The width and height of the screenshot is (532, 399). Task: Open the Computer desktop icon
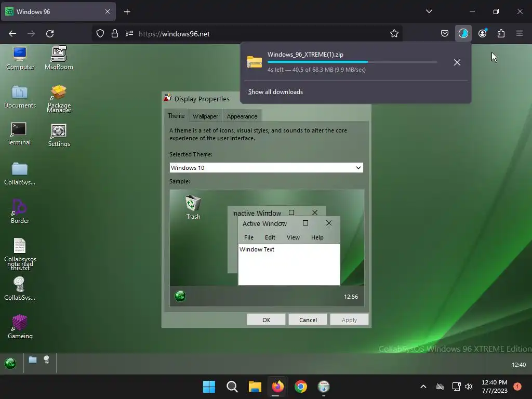pyautogui.click(x=20, y=58)
